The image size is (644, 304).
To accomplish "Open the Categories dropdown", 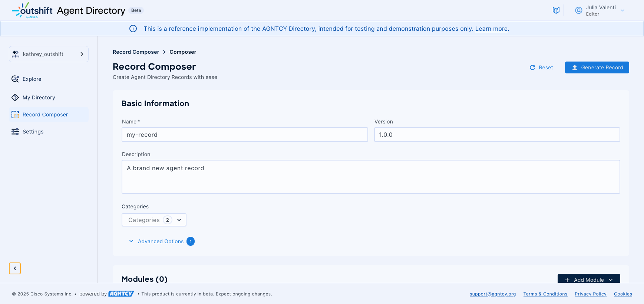I will [154, 220].
